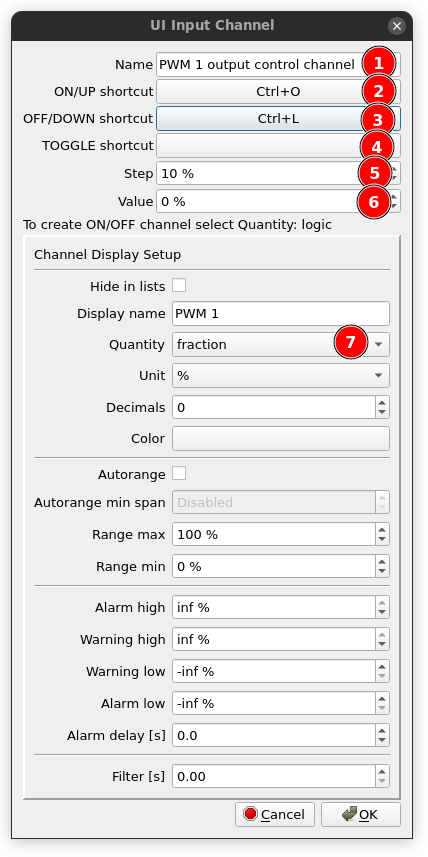Click the green arrow OK icon
The image size is (428, 857).
[x=349, y=814]
